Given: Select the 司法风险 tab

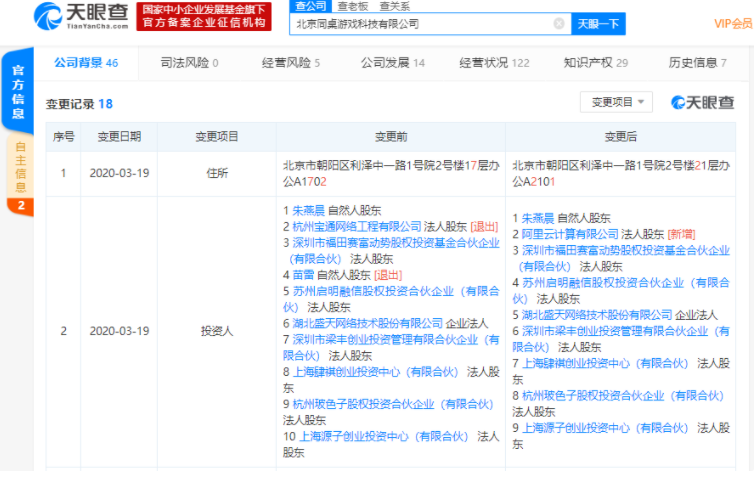Looking at the screenshot, I should 189,63.
